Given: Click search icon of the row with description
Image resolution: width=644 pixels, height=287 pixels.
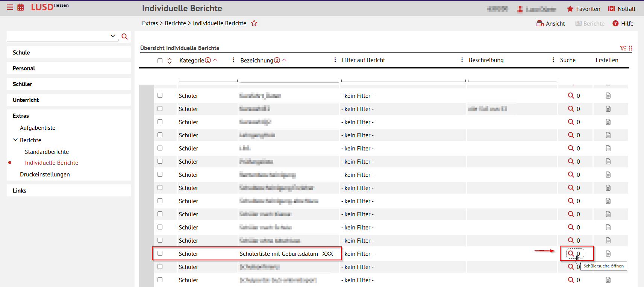Looking at the screenshot, I should 571,109.
